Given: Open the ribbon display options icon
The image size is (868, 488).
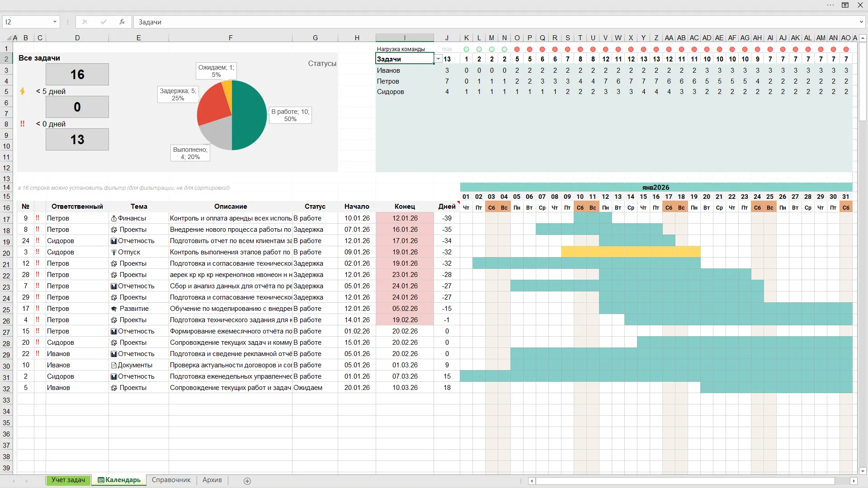Looking at the screenshot, I should [845, 5].
